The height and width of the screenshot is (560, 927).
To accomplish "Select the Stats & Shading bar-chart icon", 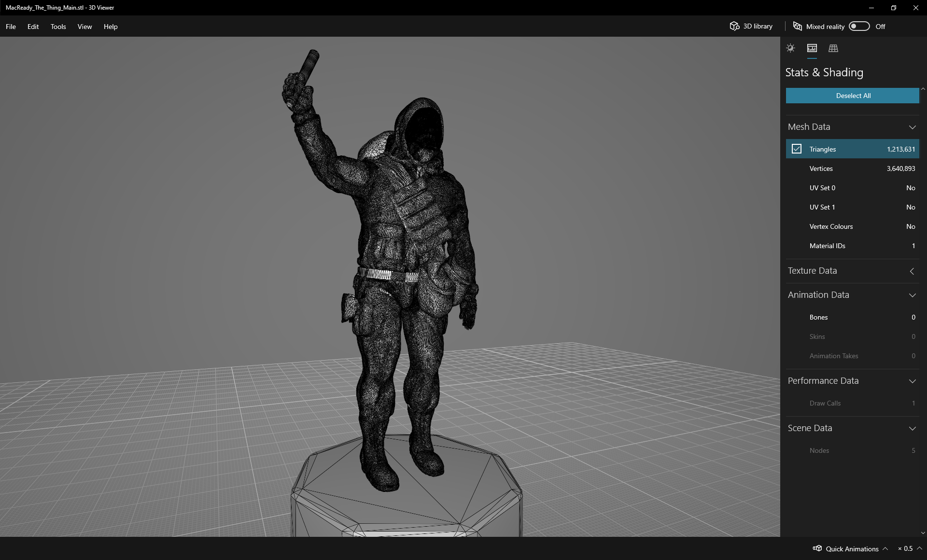I will (x=812, y=48).
